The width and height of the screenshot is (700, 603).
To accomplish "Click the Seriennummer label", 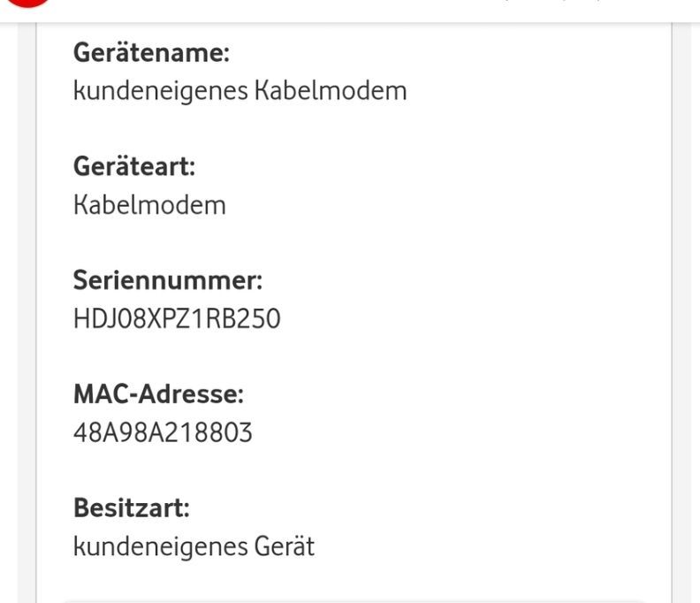I will coord(168,281).
